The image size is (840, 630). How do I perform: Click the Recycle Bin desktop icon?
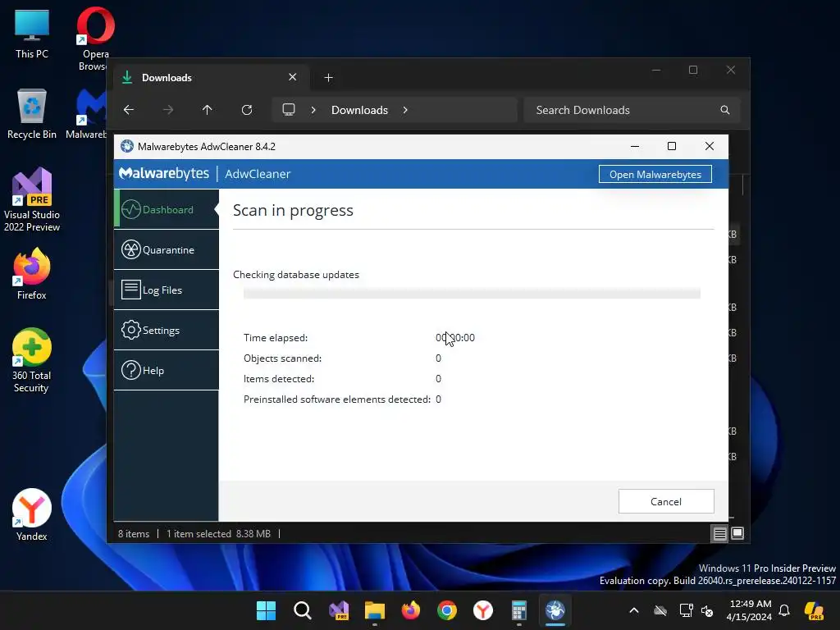[32, 114]
